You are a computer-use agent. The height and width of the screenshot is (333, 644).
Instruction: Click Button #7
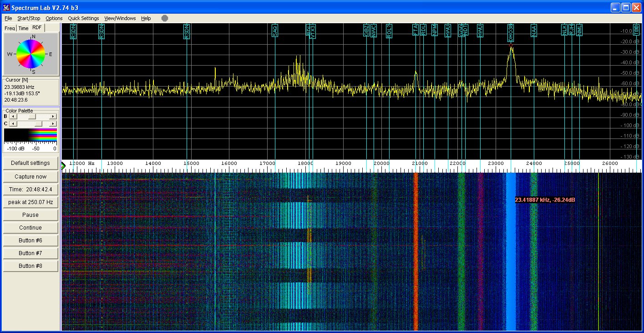click(30, 253)
